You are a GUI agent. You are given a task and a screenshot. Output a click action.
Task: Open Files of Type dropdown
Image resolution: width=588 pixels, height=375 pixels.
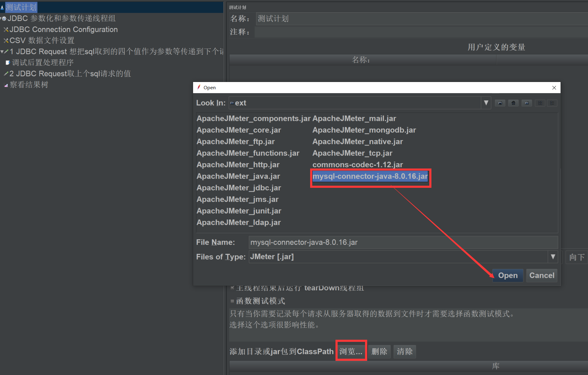[x=553, y=257]
